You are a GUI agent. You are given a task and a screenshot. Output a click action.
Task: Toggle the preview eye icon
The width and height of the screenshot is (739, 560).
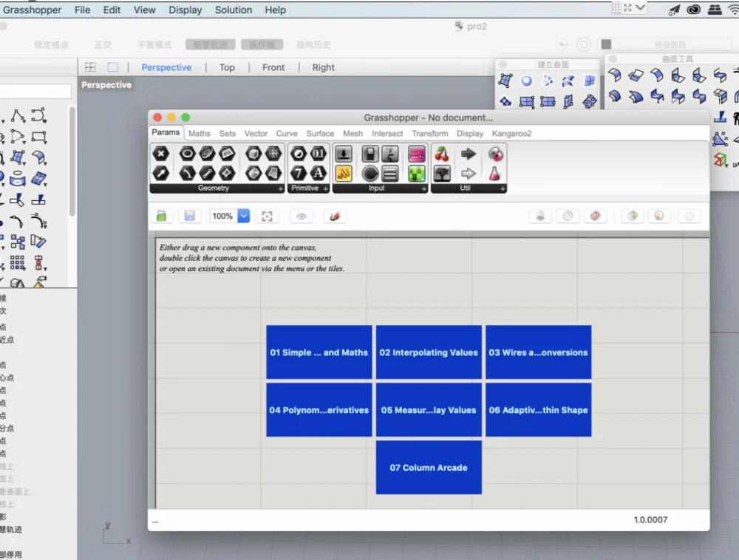(x=302, y=216)
